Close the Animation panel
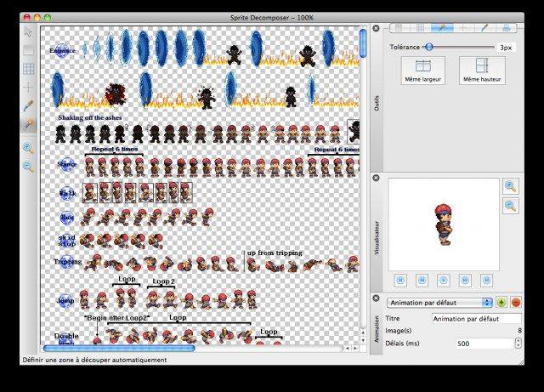 [x=376, y=298]
